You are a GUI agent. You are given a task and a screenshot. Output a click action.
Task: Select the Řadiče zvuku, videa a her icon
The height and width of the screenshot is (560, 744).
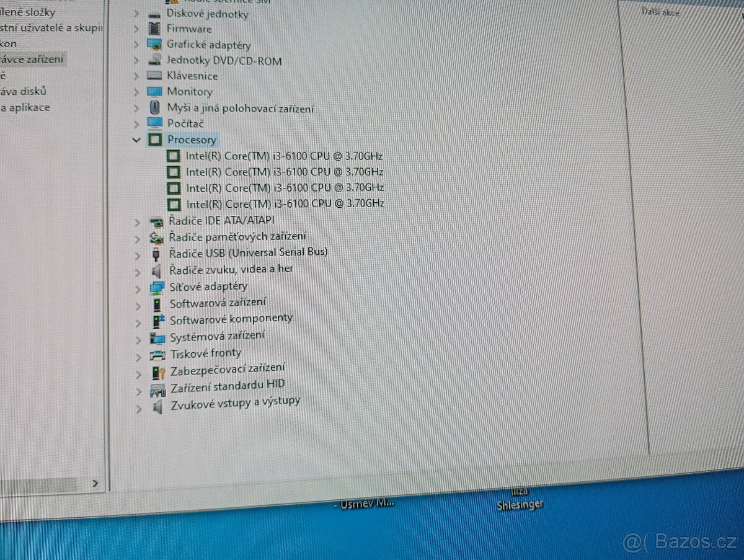click(x=156, y=269)
